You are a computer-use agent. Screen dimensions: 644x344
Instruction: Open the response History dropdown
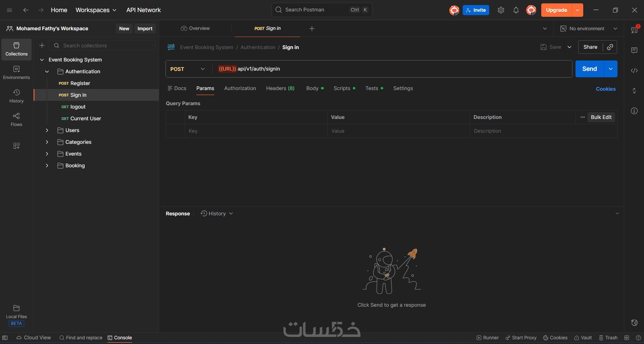[x=217, y=214]
